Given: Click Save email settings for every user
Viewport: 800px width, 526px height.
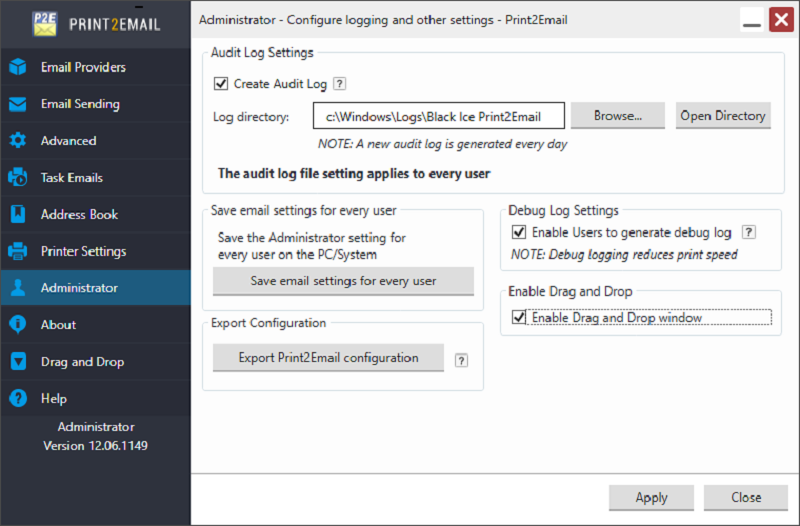Looking at the screenshot, I should tap(343, 281).
